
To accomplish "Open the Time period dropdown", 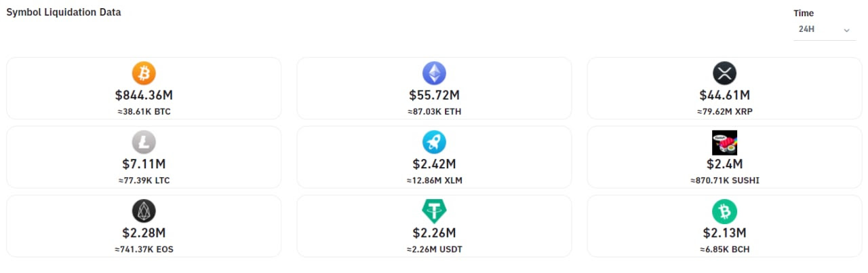I will click(x=824, y=30).
